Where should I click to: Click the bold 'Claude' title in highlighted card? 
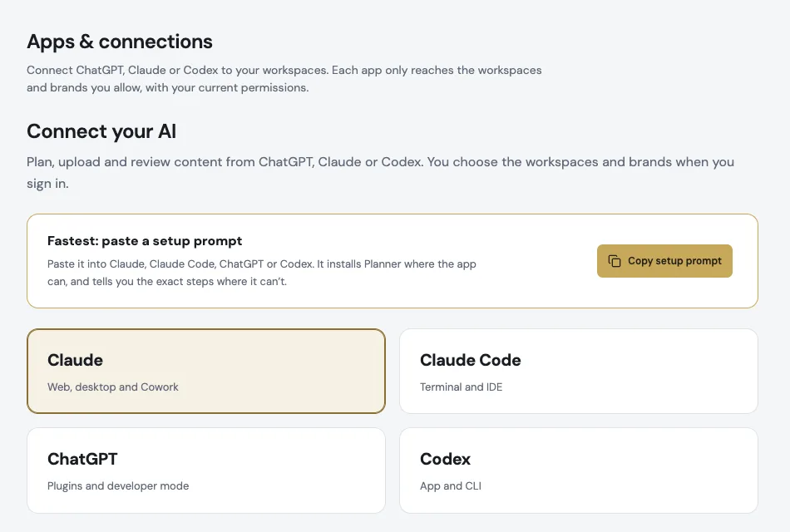tap(75, 360)
